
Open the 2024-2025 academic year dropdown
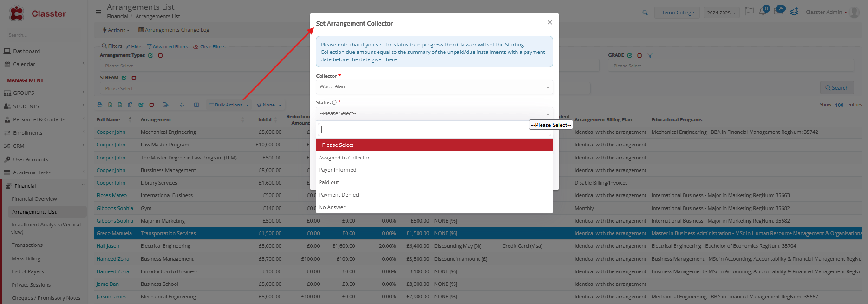click(721, 13)
